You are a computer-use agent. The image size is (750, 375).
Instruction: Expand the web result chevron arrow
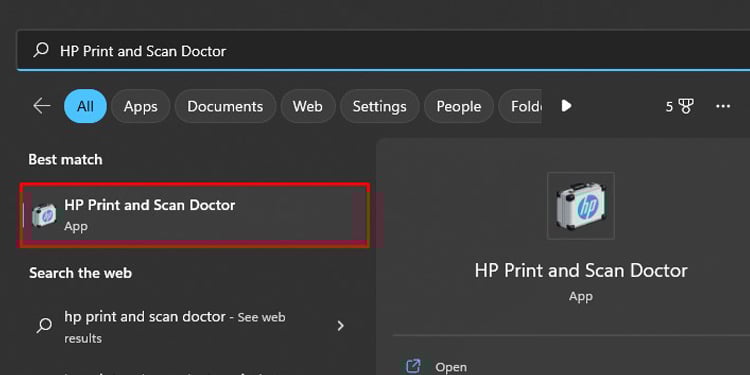(x=340, y=326)
